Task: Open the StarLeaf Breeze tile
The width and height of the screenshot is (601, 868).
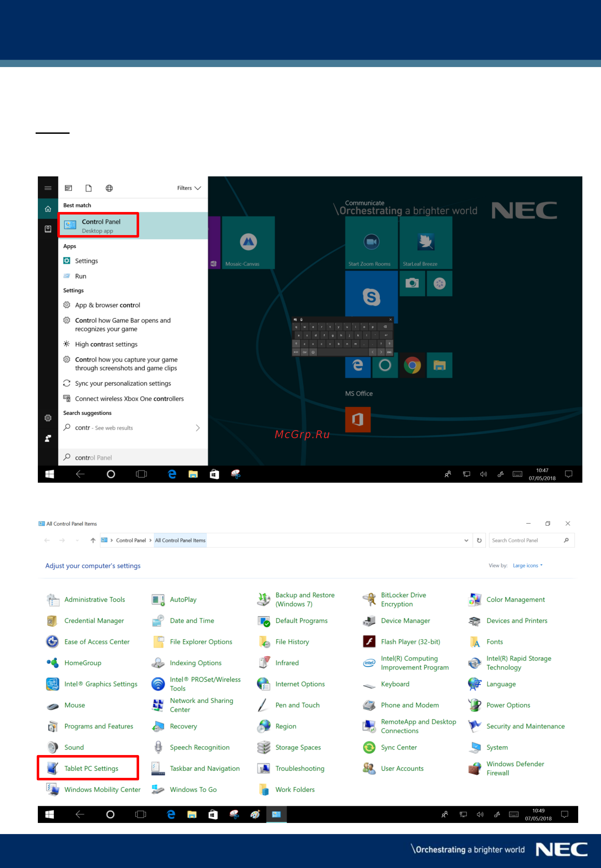Action: click(x=425, y=243)
